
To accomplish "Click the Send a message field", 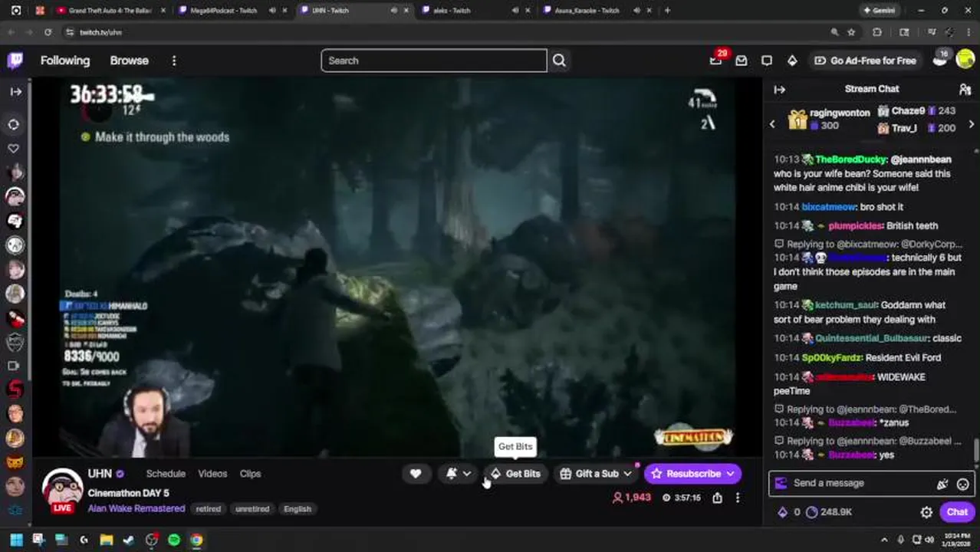I will (x=859, y=483).
